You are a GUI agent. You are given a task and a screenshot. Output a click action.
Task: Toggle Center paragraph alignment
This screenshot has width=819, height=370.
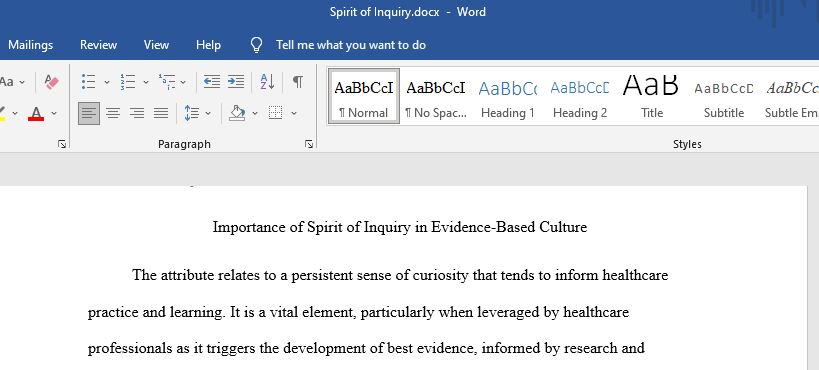click(113, 113)
